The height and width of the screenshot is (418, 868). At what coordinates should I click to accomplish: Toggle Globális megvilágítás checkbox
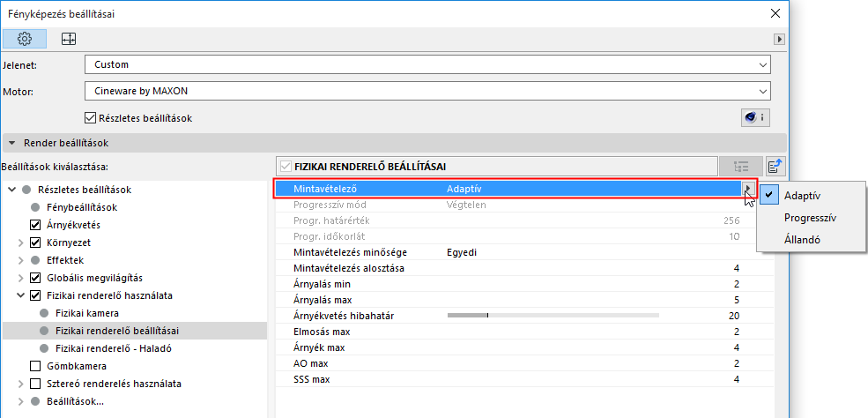pyautogui.click(x=35, y=278)
